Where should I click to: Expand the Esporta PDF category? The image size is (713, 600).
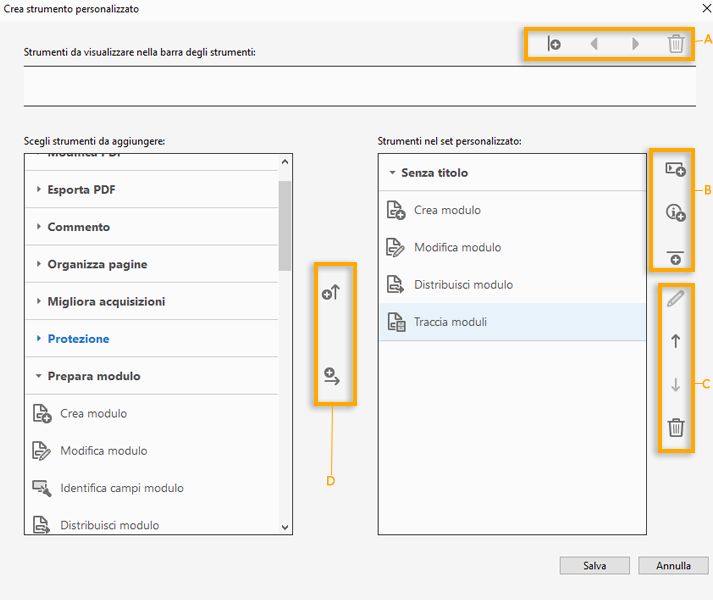[82, 190]
